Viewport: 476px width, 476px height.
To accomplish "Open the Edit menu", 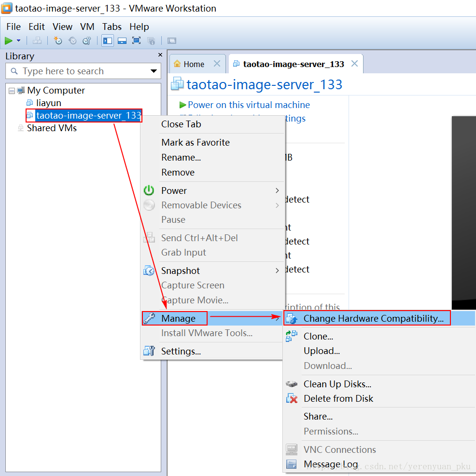I will coord(37,27).
